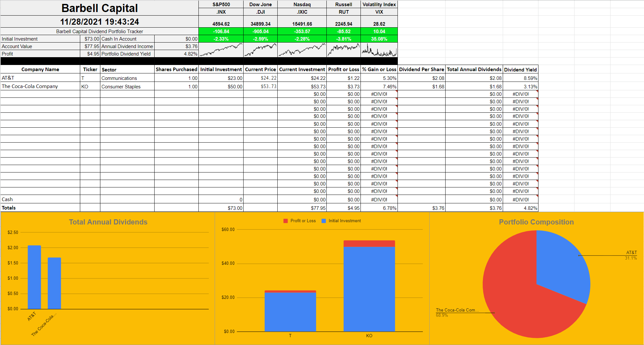Click the Cash In Account label

127,39
